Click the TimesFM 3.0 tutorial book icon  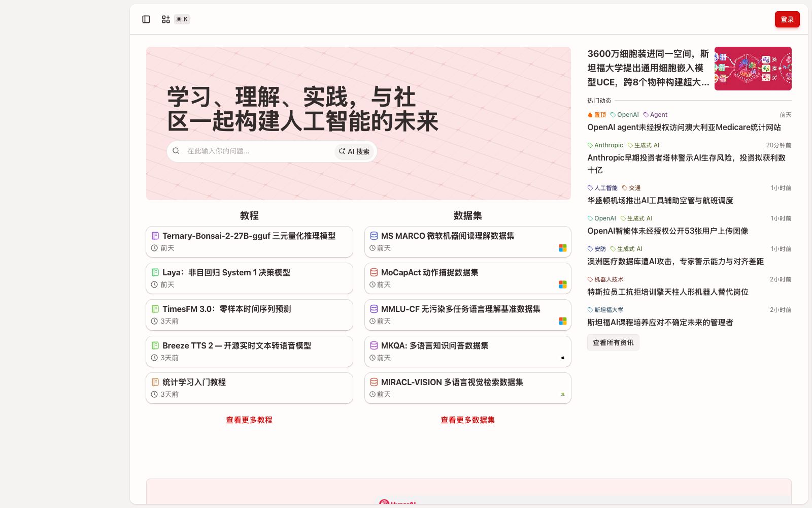(155, 309)
